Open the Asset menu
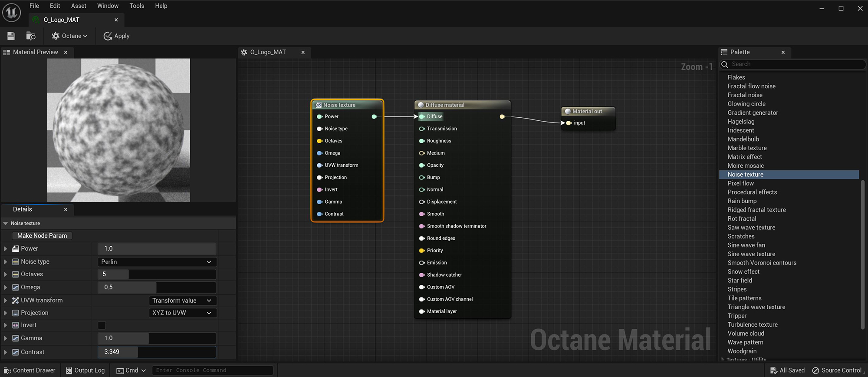Viewport: 868px width, 377px height. [x=79, y=6]
